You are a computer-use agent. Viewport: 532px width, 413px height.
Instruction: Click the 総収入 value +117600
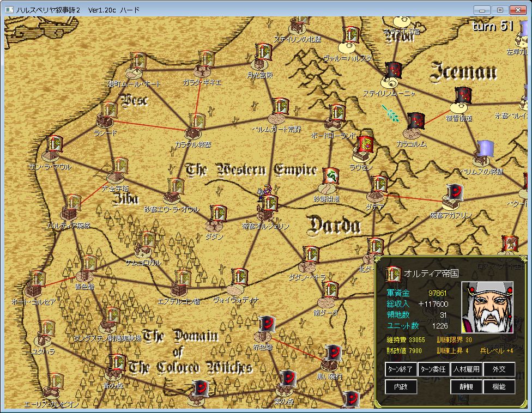(x=433, y=304)
